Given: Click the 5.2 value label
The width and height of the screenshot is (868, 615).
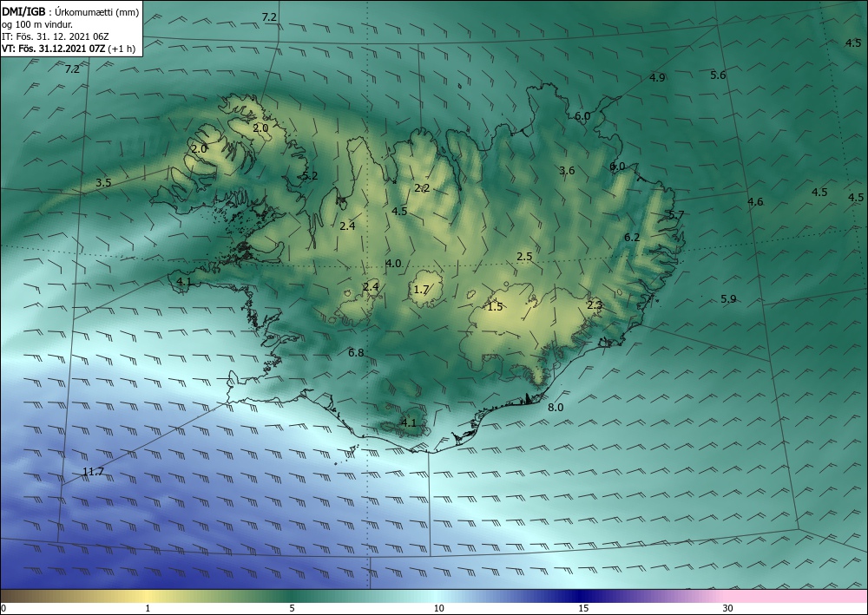Looking at the screenshot, I should click(x=310, y=175).
